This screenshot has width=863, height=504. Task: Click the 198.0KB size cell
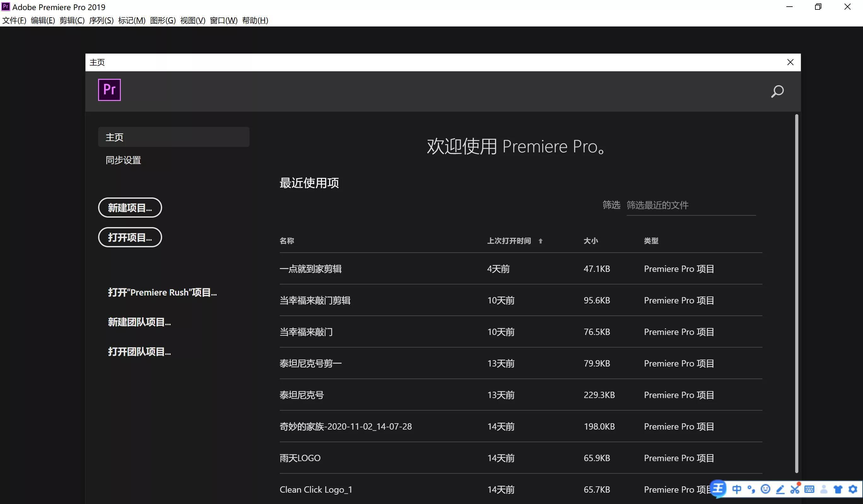point(599,426)
